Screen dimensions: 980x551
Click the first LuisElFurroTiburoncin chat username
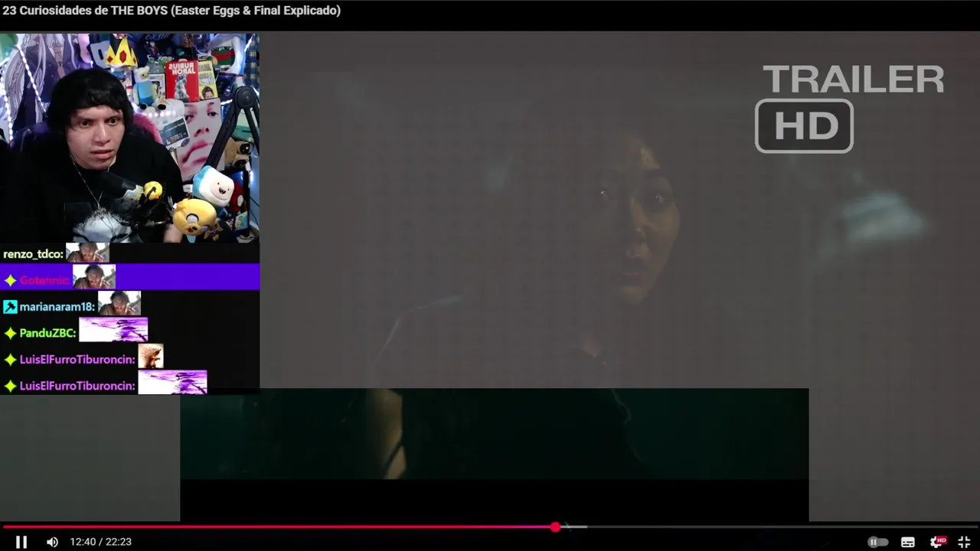click(77, 360)
